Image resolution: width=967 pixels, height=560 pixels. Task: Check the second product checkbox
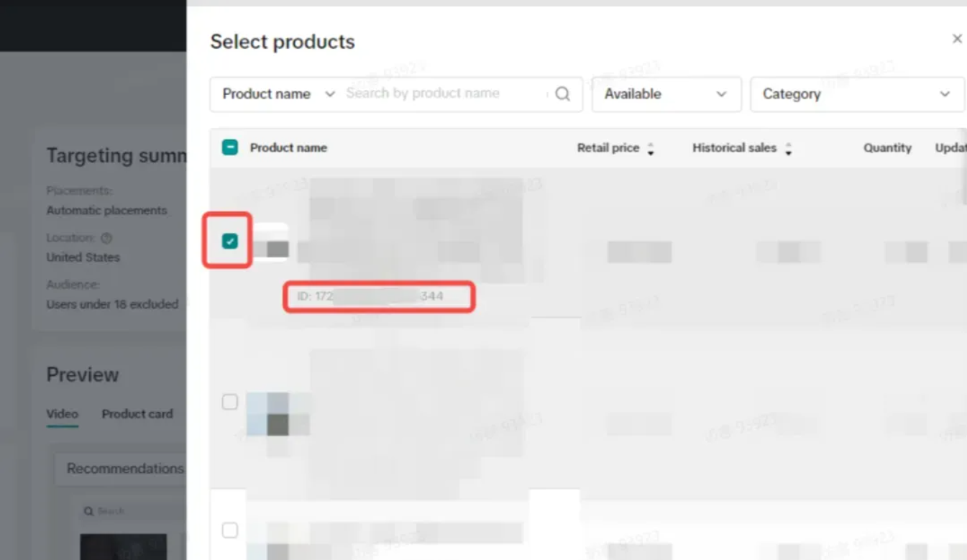230,402
